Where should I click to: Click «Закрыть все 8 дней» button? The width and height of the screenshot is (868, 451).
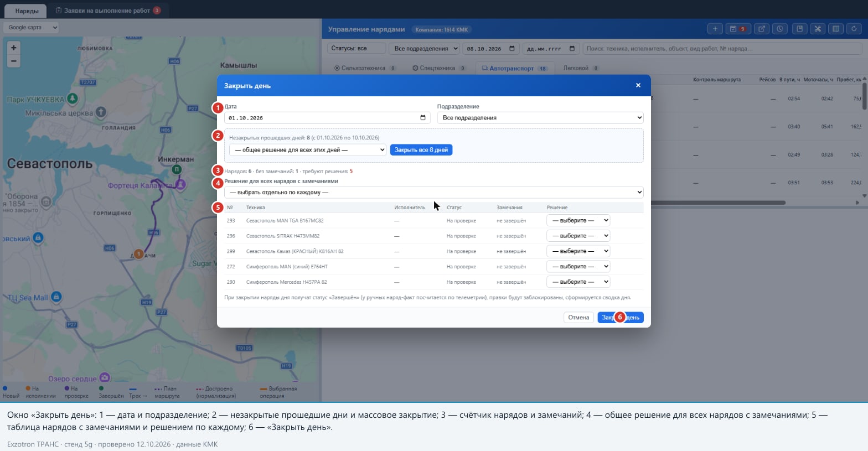tap(421, 150)
